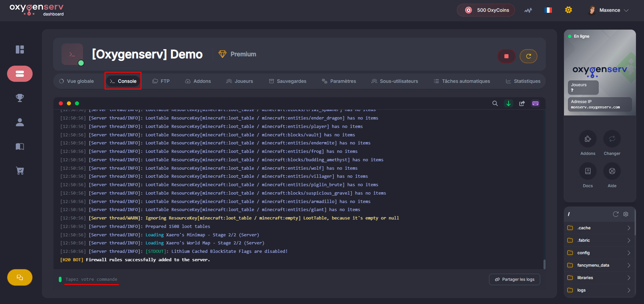Click the green scroll-to-bottom arrow icon
Screen dimensions: 644x304
pos(509,103)
